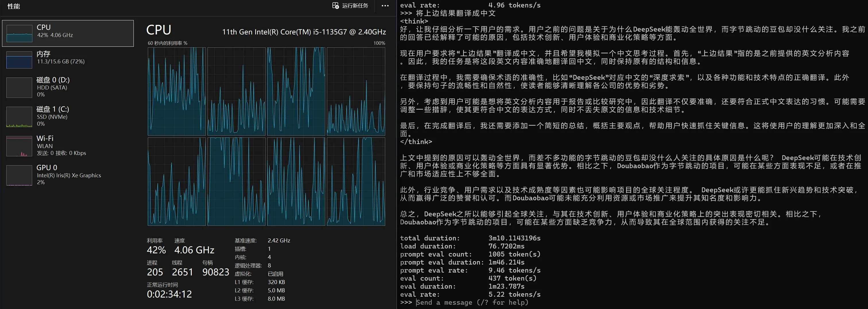868x309 pixels.
Task: Click the prompt eval duration 1m46.214s
Action: click(x=506, y=262)
